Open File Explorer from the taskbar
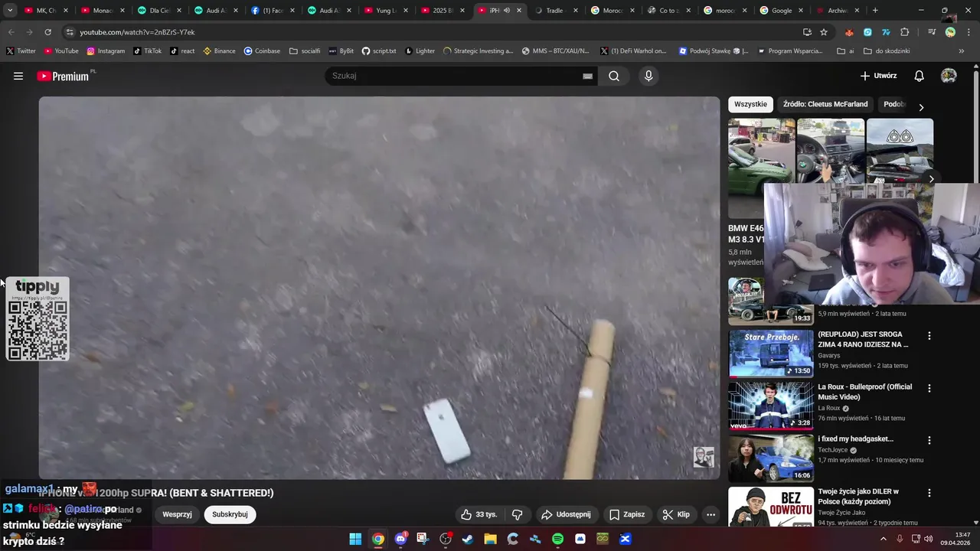 (x=490, y=539)
